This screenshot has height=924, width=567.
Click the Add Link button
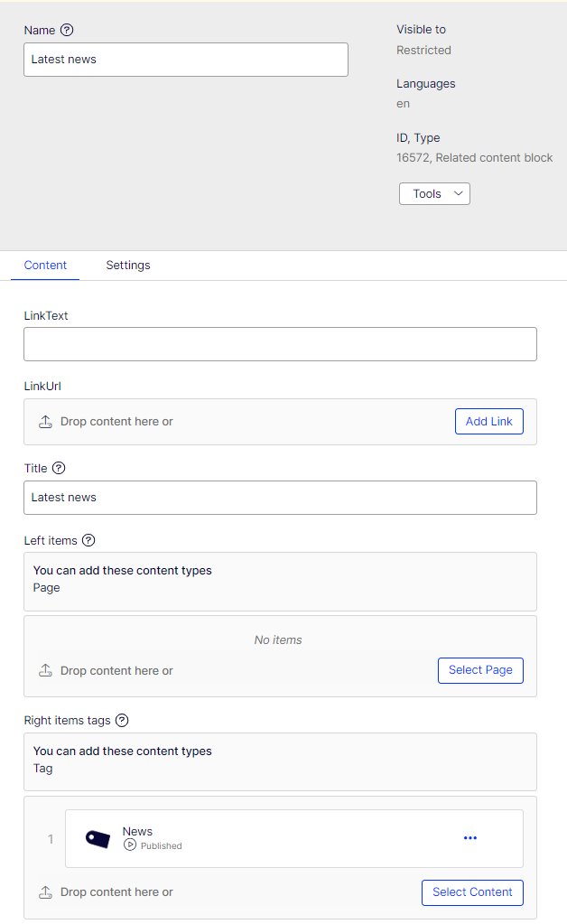pos(488,421)
